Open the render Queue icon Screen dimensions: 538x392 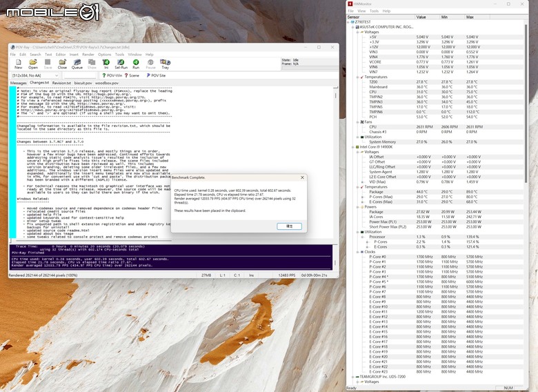pyautogui.click(x=77, y=64)
